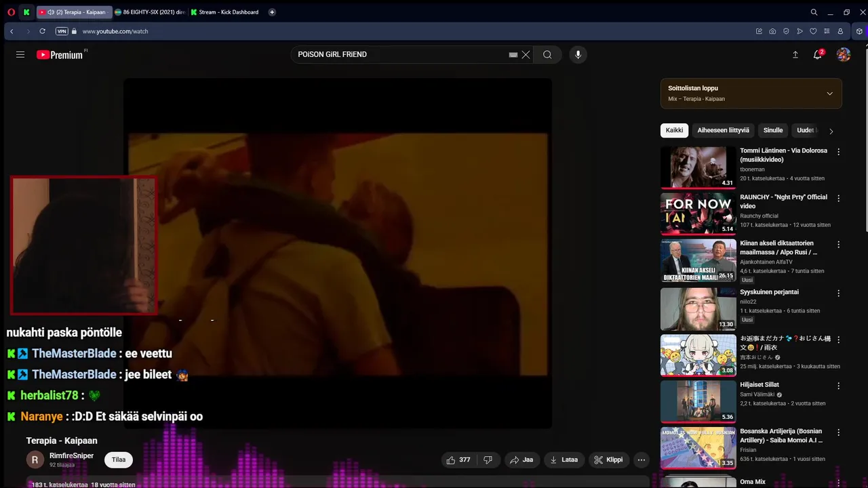Open the 25 milj. views Japanese video thumbnail
868x488 pixels.
point(698,355)
